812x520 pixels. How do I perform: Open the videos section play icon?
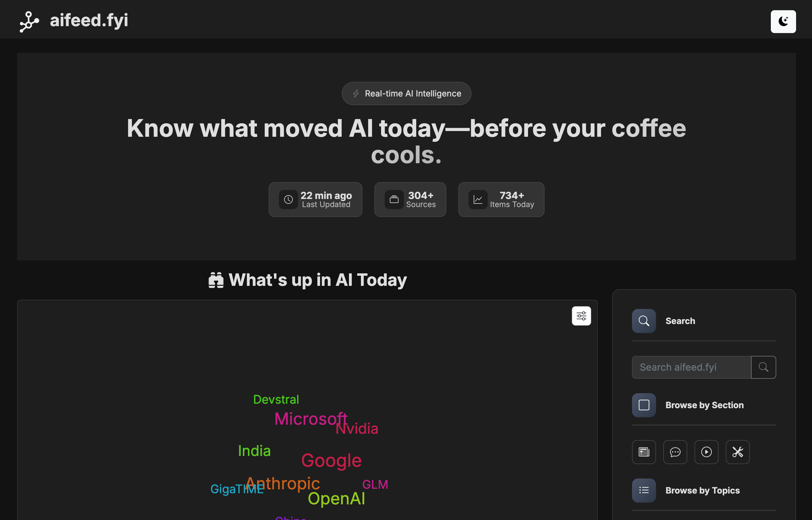tap(706, 452)
